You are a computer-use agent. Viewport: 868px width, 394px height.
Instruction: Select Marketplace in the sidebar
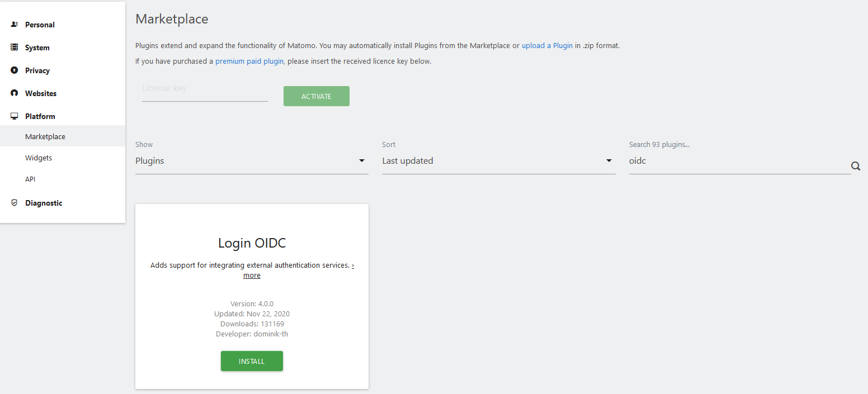pyautogui.click(x=63, y=136)
